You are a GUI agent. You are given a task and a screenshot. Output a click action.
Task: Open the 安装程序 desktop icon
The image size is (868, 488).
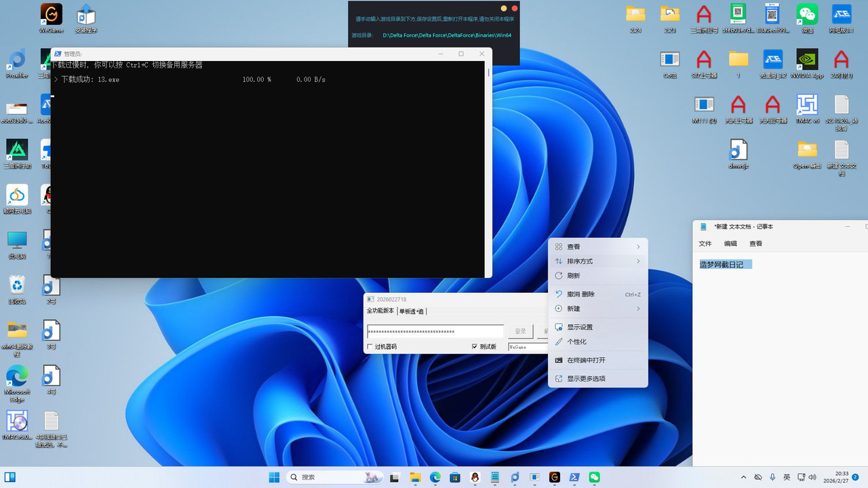click(86, 18)
